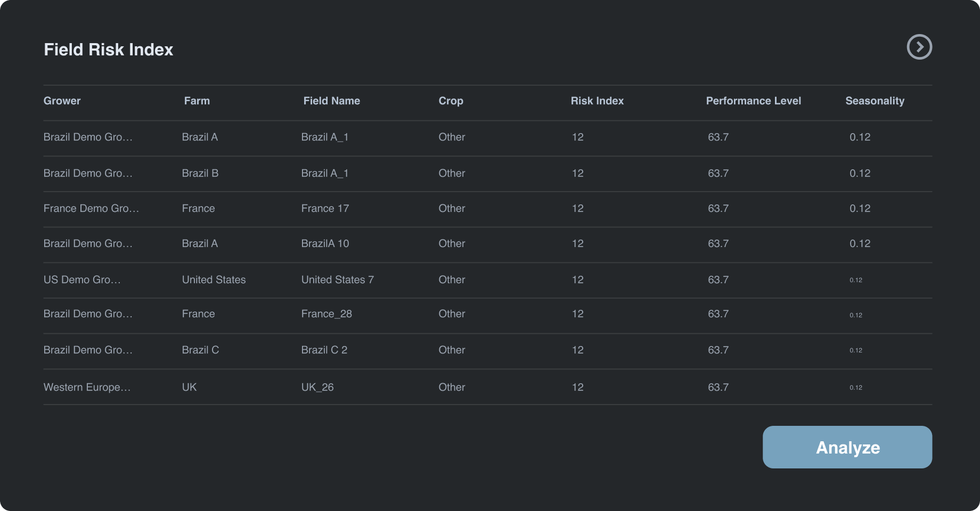This screenshot has width=980, height=511.
Task: Sort by the Grower column header
Action: tap(62, 101)
